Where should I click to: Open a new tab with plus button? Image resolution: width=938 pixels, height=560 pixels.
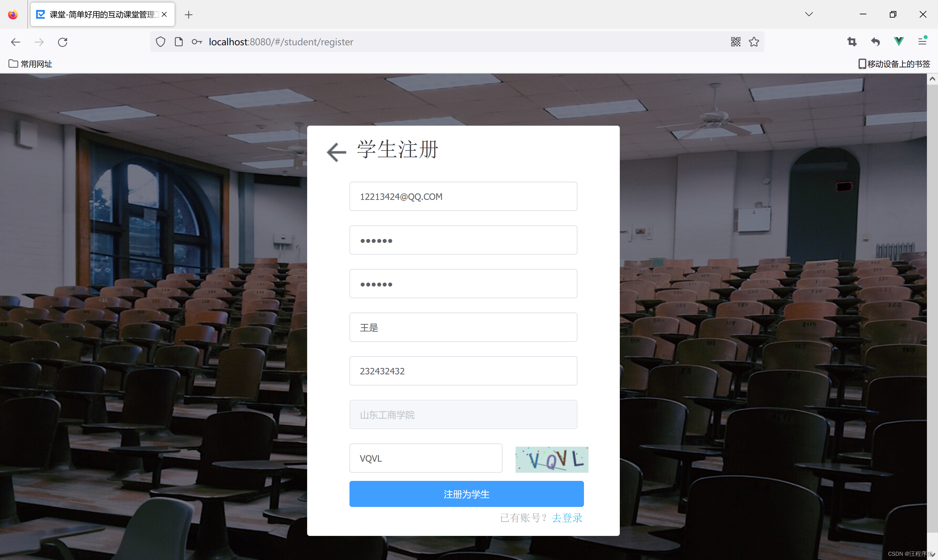pyautogui.click(x=189, y=15)
